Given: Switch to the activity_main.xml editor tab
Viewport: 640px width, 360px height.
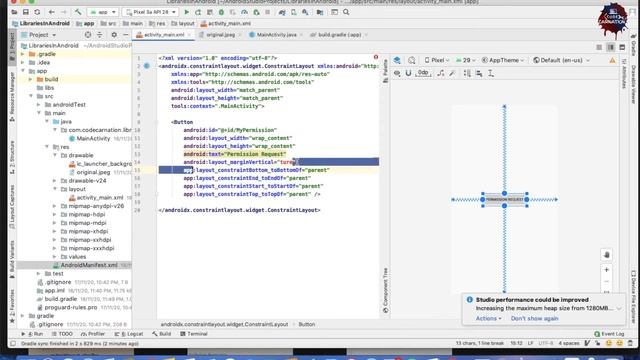Looking at the screenshot, I should pos(164,35).
